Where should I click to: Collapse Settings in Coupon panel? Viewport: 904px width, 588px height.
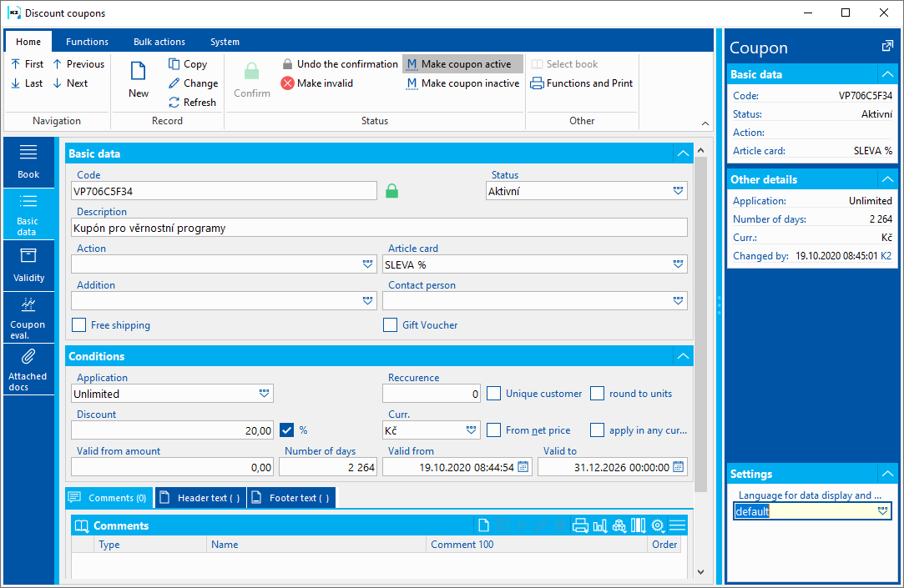tap(887, 474)
